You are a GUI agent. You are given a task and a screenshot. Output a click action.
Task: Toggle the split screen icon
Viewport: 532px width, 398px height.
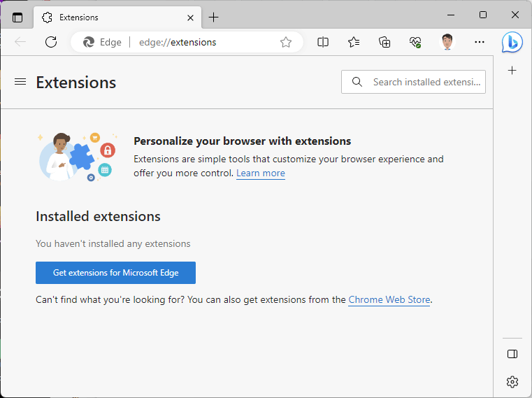point(323,42)
